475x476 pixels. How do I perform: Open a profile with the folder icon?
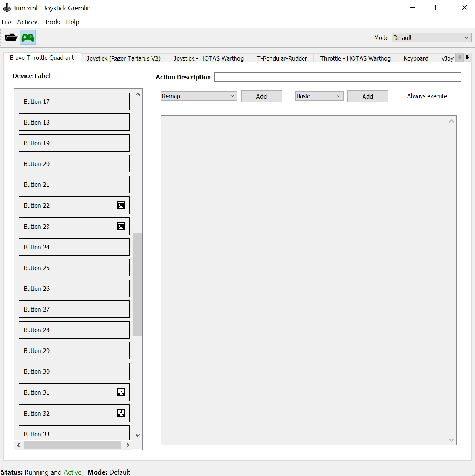11,37
